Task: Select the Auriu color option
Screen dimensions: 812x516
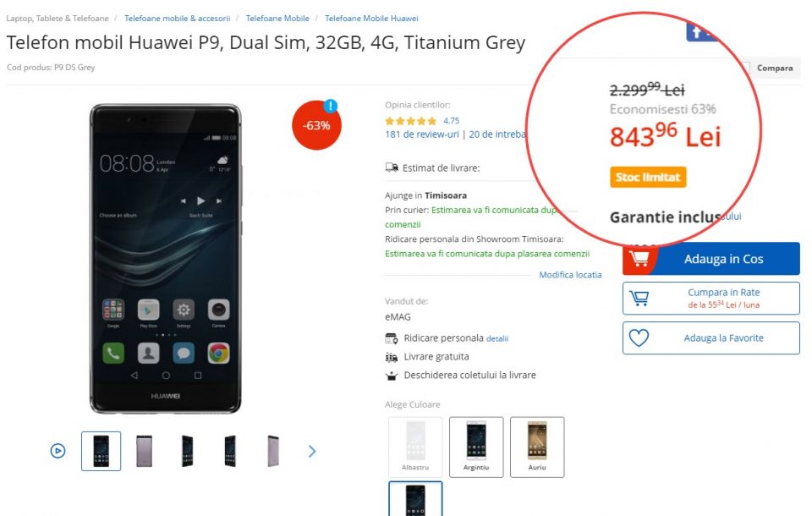Action: (537, 447)
